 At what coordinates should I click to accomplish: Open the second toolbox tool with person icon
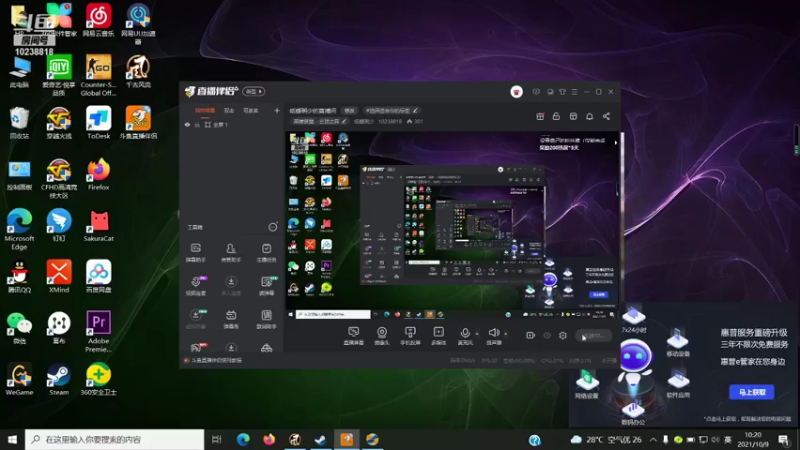coord(231,253)
